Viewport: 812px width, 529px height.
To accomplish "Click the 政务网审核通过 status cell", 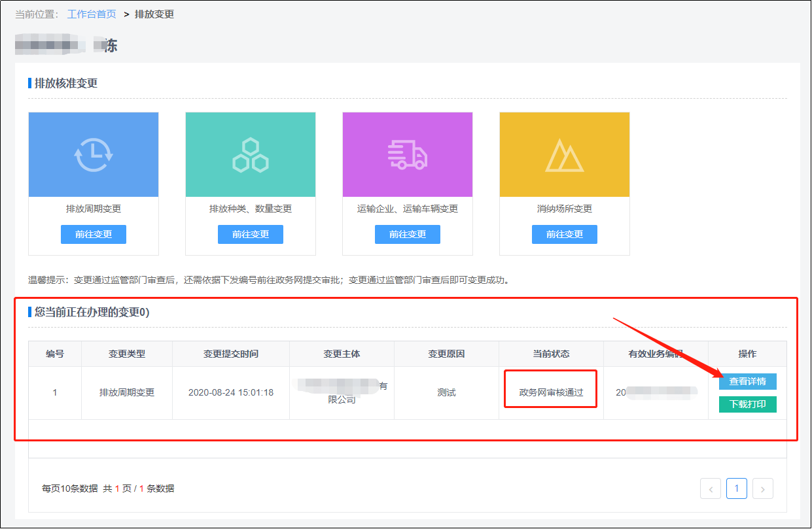I will point(551,393).
